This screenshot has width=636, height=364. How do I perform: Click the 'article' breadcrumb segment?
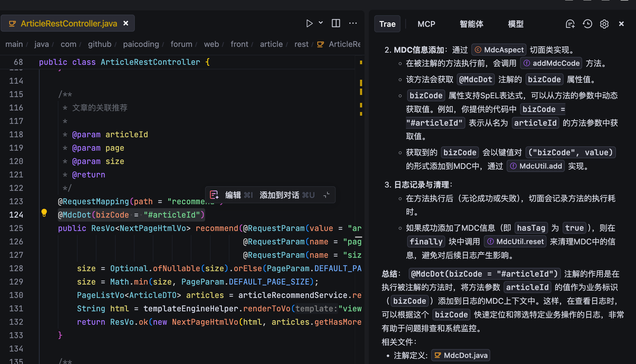point(271,44)
